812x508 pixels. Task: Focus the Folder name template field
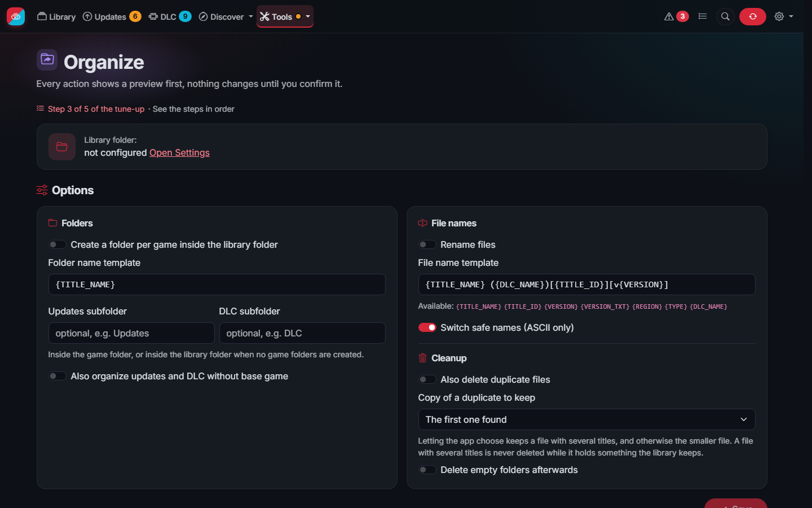[217, 284]
